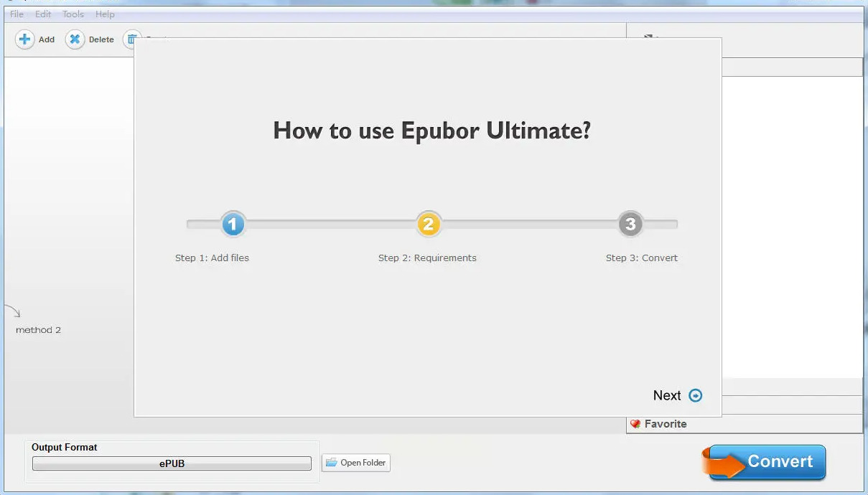
Task: Open the ePUB output format selector
Action: [172, 463]
